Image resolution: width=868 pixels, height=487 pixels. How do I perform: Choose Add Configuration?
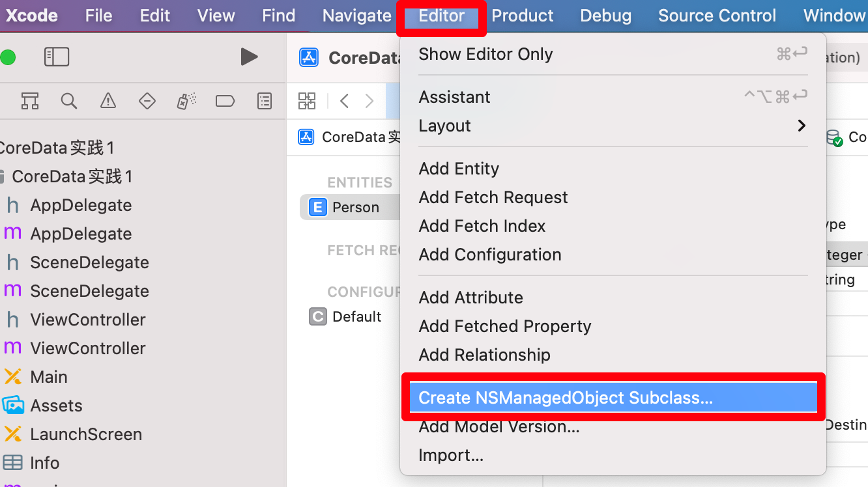tap(613, 255)
